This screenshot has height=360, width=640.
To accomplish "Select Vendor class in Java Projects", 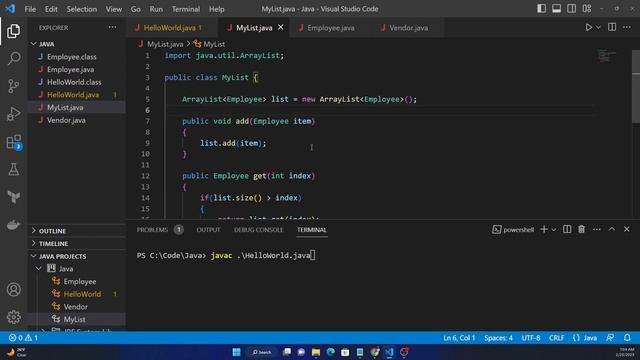I will coord(77,307).
